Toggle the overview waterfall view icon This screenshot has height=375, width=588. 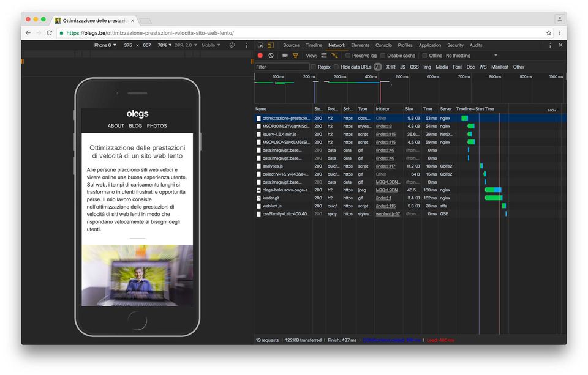pos(334,56)
